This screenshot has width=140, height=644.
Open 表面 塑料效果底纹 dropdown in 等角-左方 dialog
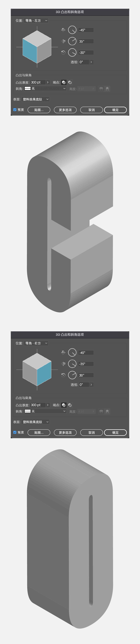point(36,99)
